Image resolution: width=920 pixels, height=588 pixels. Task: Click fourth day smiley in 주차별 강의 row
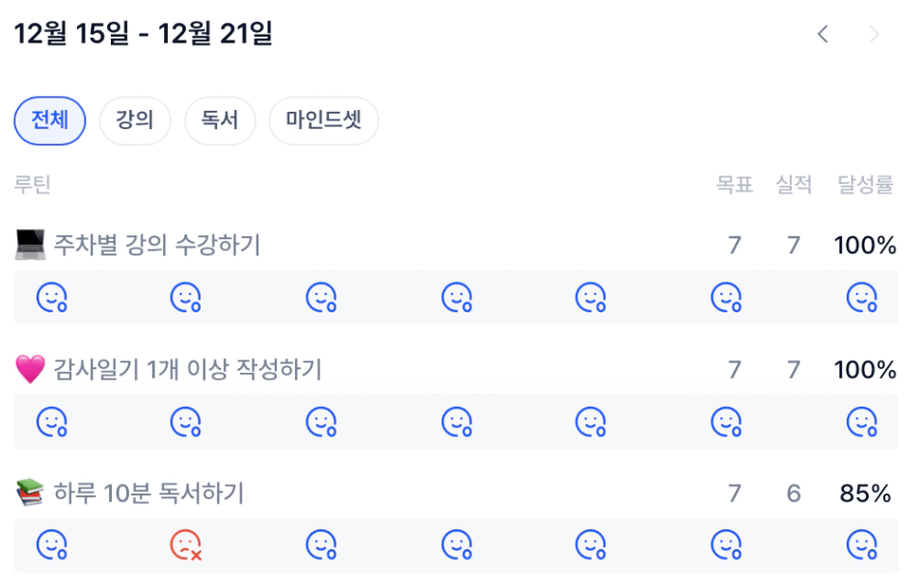coord(456,298)
